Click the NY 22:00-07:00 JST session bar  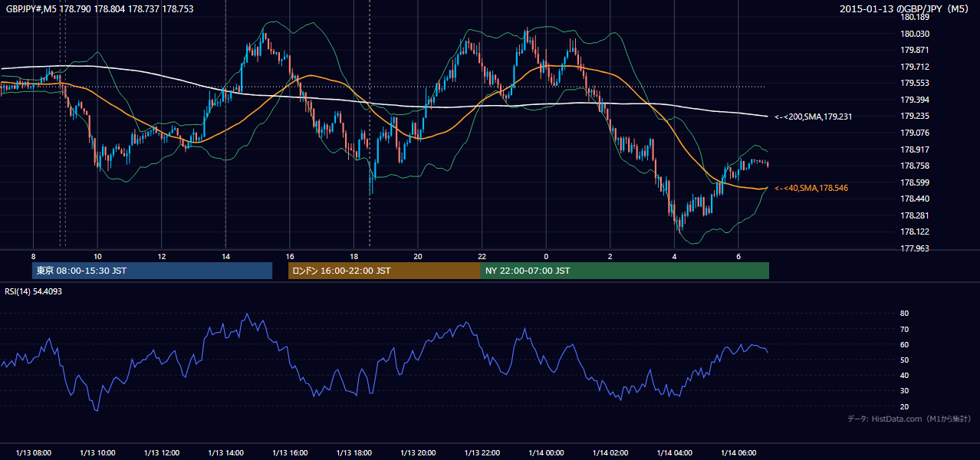(625, 271)
